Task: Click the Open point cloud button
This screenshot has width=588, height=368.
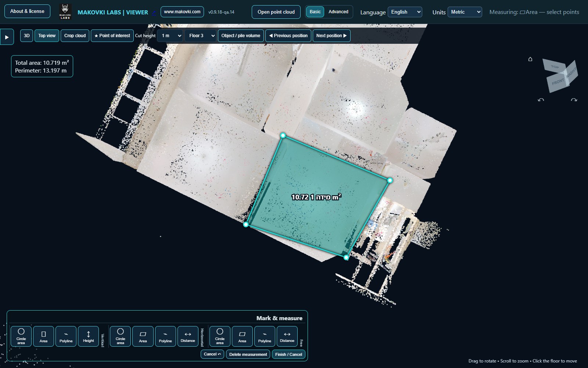Action: pos(276,12)
